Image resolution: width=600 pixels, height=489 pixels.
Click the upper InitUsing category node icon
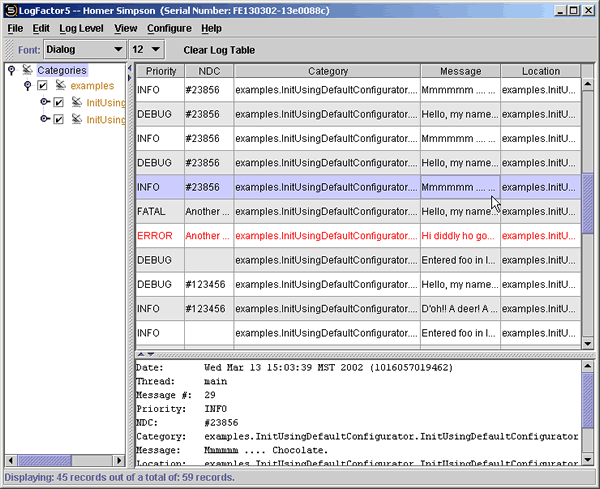(76, 103)
